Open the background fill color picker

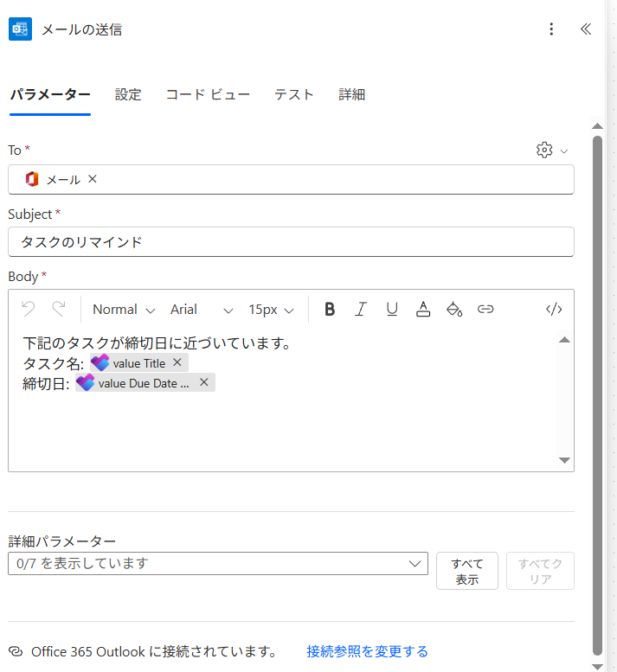(x=454, y=309)
